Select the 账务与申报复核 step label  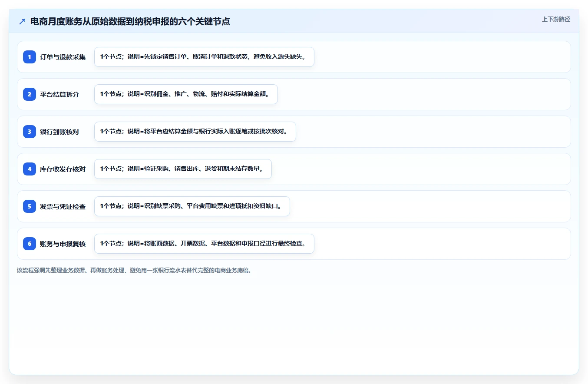tap(63, 244)
